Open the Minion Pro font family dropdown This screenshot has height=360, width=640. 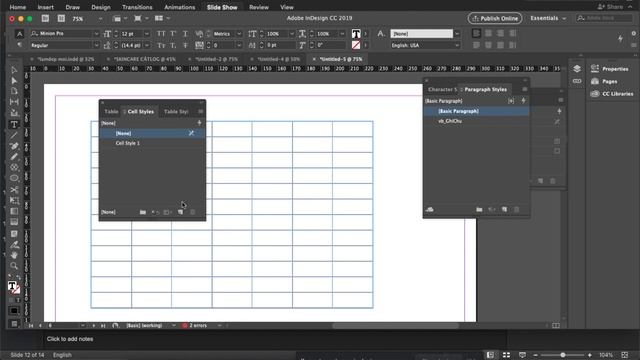(96, 33)
